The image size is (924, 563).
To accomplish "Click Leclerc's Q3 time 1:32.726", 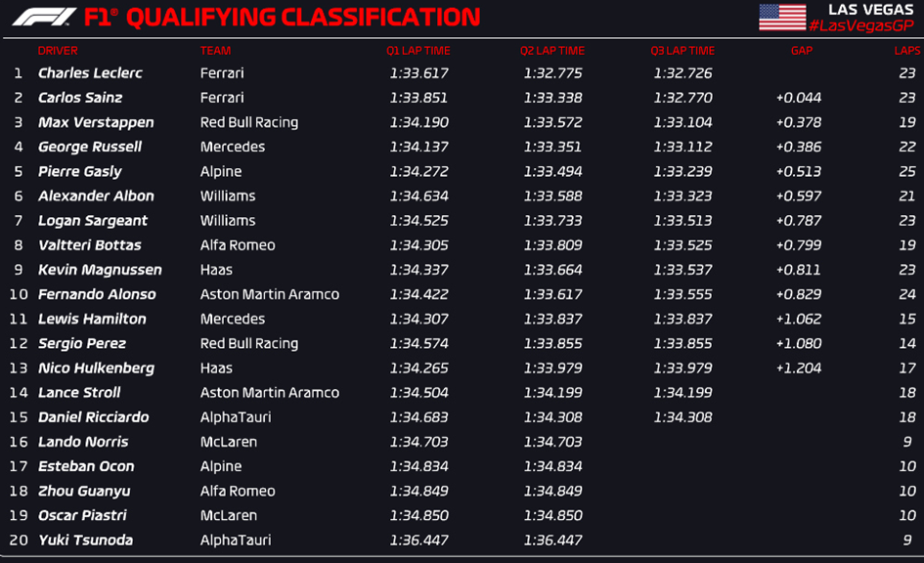I will click(x=682, y=73).
